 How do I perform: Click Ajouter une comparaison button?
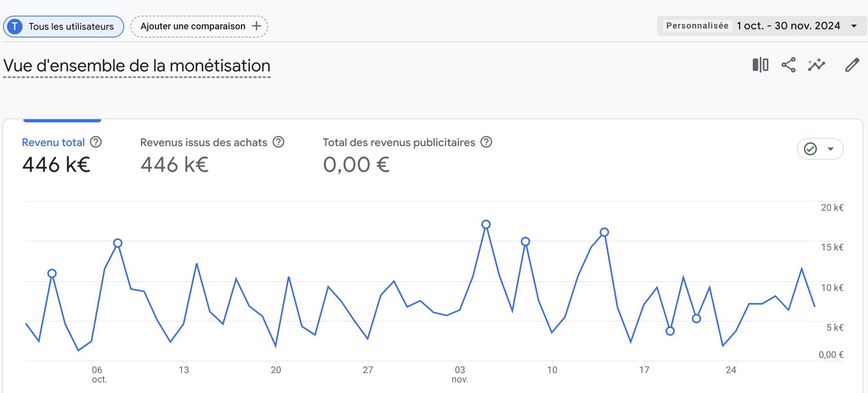(x=199, y=26)
